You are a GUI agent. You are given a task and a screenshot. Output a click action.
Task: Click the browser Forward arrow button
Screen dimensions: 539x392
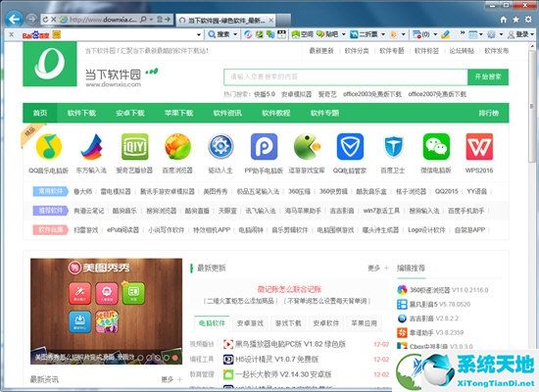31,19
